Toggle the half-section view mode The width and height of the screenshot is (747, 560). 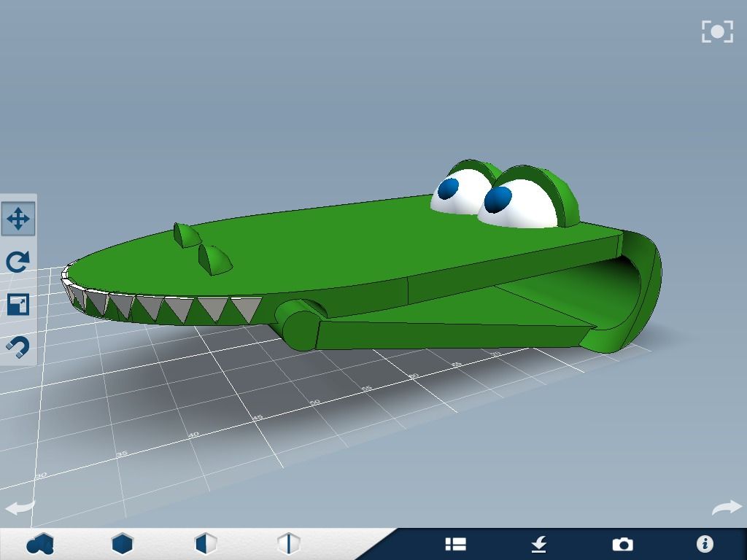coord(205,542)
